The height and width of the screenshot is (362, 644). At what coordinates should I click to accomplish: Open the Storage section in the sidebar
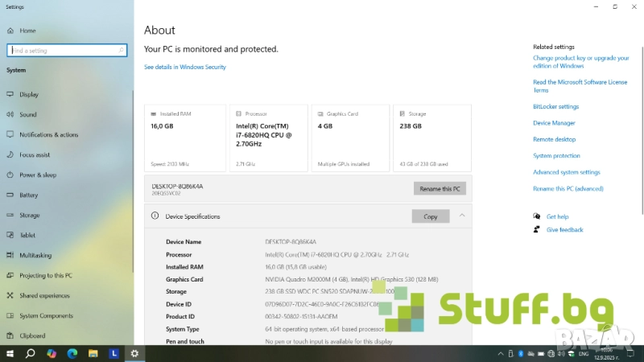[x=29, y=216]
